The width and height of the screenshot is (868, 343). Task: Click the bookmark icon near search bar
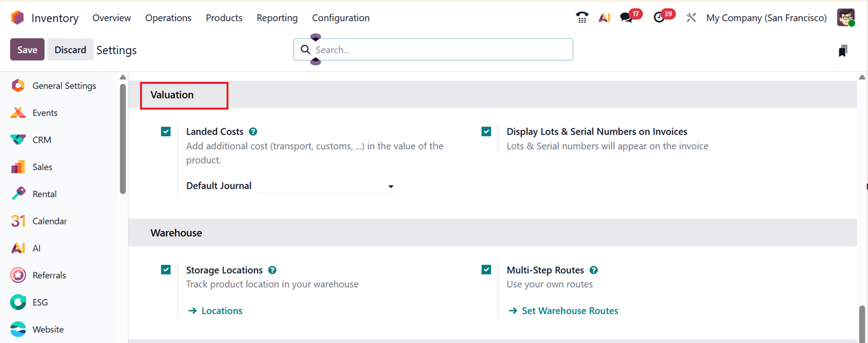point(842,51)
